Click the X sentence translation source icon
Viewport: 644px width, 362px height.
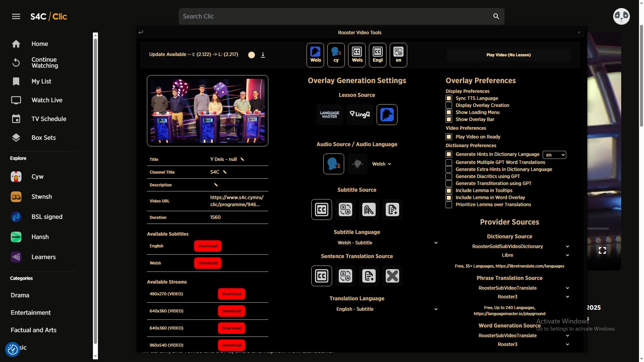392,276
